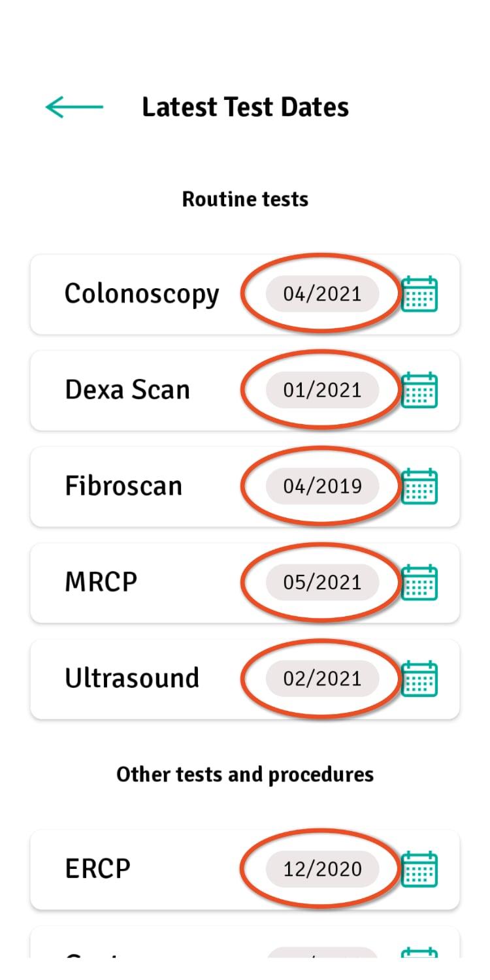Open the calendar icon for Ultrasound

[x=419, y=678]
